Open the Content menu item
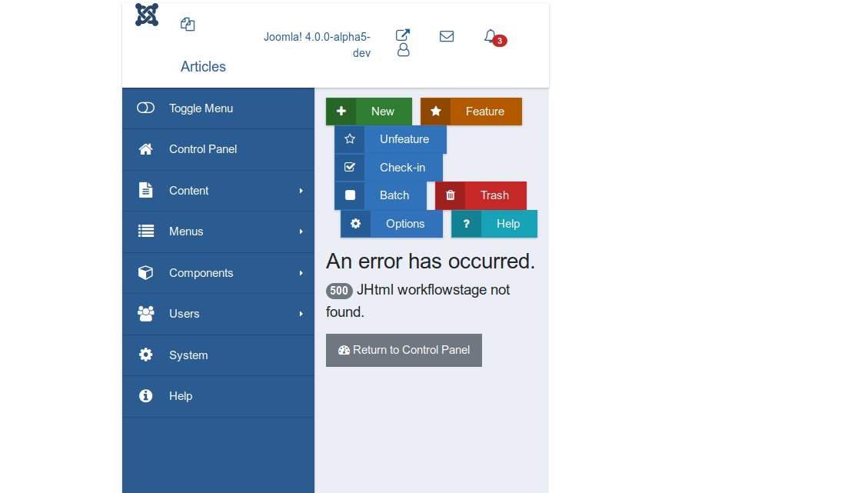The height and width of the screenshot is (493, 868). point(218,191)
